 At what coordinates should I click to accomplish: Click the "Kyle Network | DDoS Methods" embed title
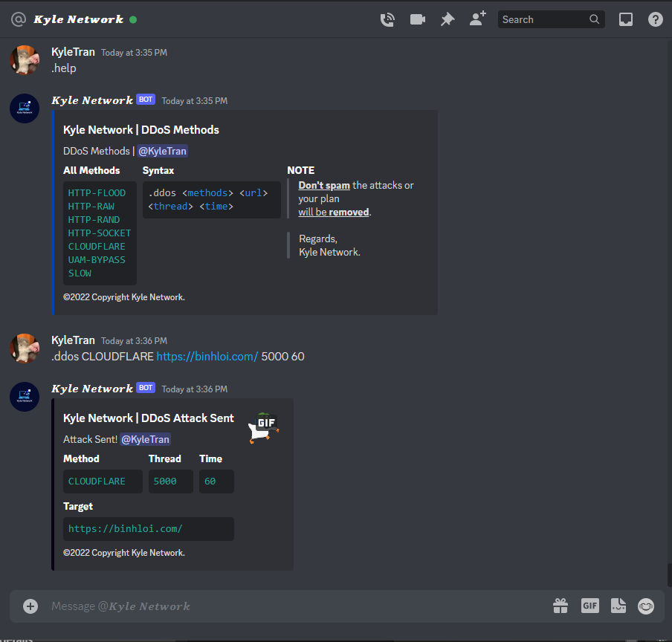(141, 130)
